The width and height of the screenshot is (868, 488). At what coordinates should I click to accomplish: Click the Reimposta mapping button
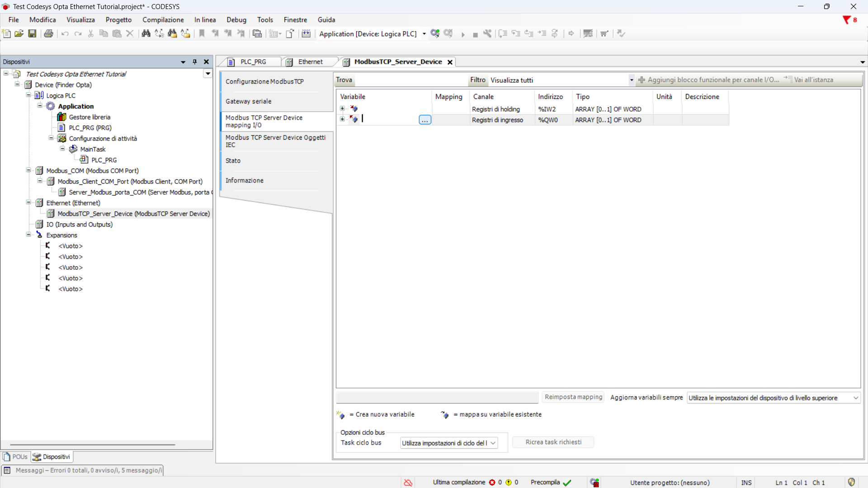(x=573, y=397)
